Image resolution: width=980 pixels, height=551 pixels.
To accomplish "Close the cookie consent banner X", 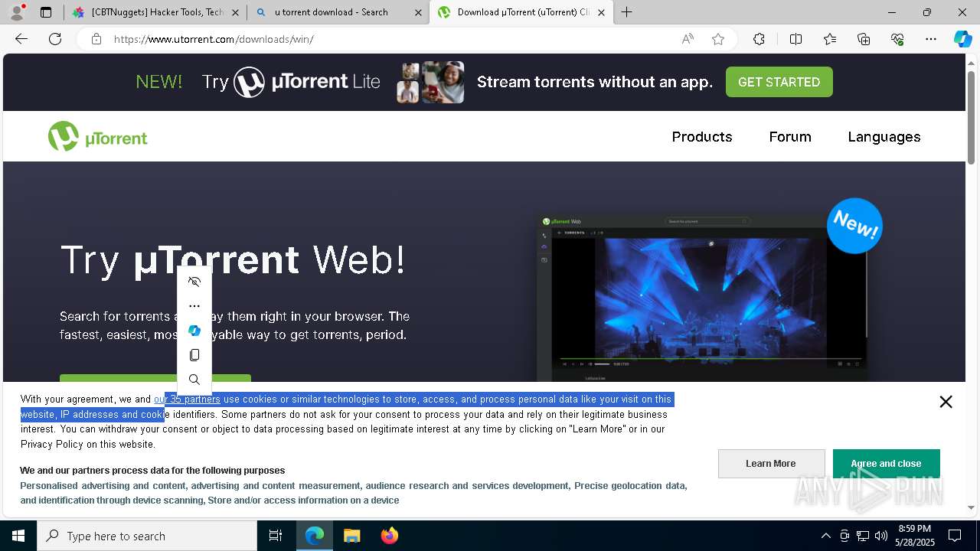I will (x=946, y=402).
